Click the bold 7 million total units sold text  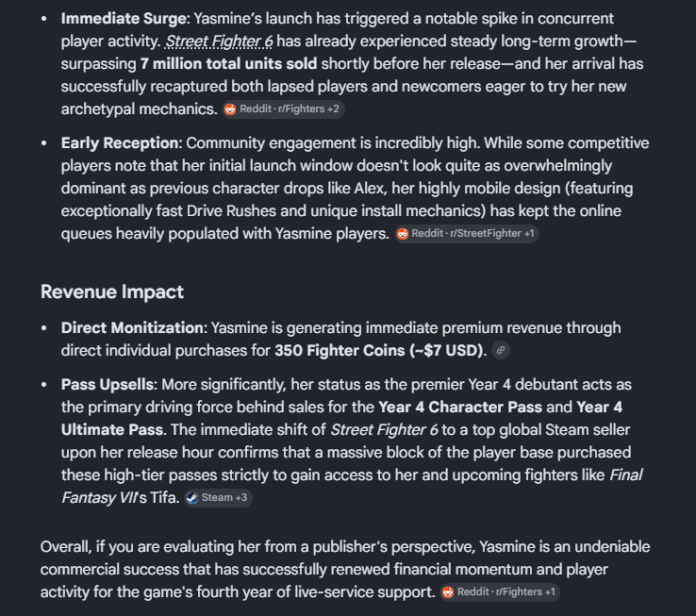click(x=228, y=64)
